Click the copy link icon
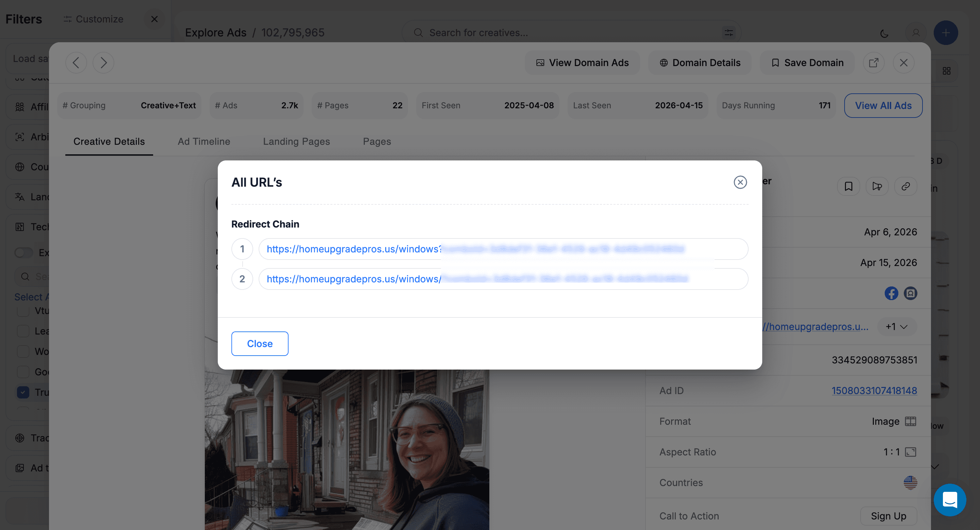980x530 pixels. [x=905, y=186]
